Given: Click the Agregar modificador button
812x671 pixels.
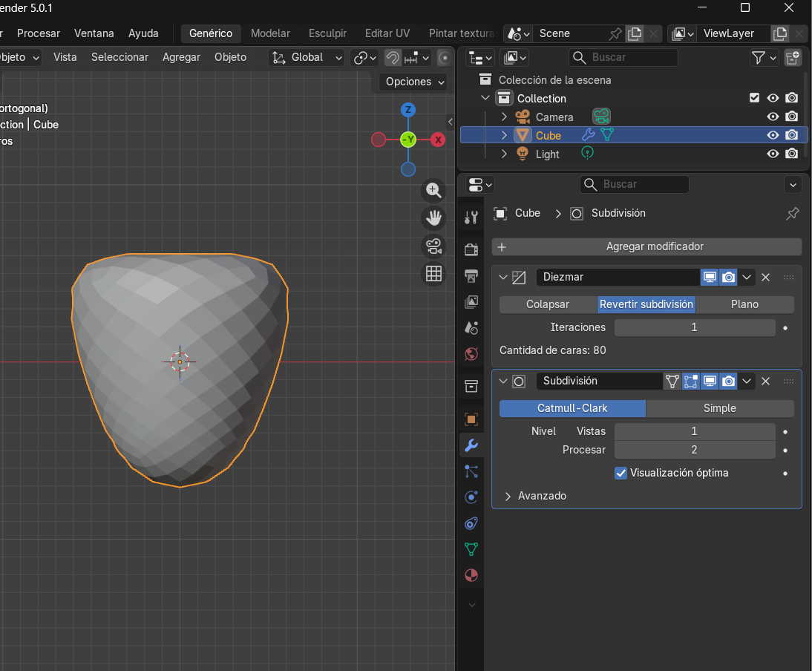Looking at the screenshot, I should click(x=646, y=246).
